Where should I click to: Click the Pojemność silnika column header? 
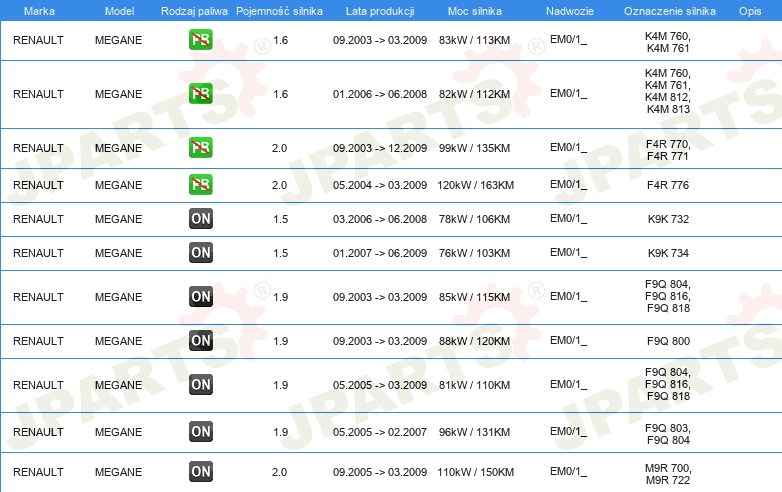279,11
